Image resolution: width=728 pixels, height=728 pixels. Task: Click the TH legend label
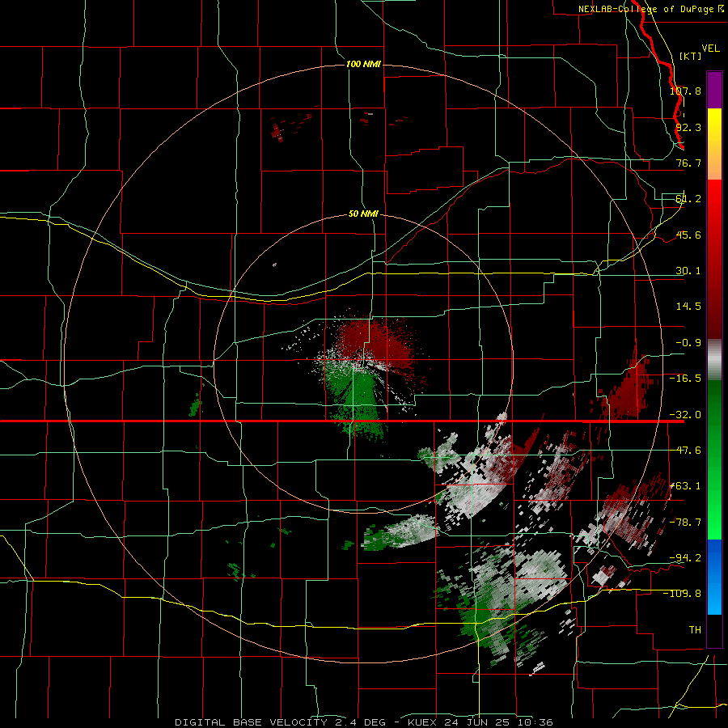click(695, 630)
